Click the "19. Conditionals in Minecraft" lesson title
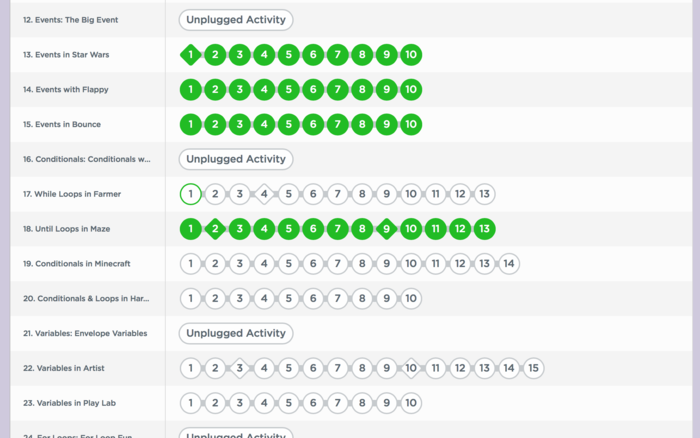Screen dimensions: 700x438 coord(77,264)
